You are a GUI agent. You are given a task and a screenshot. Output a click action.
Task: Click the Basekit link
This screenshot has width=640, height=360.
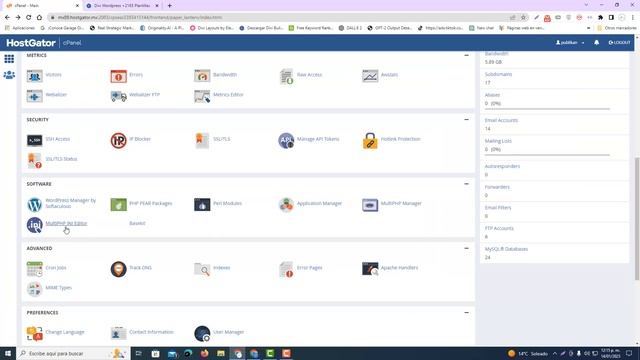click(137, 223)
